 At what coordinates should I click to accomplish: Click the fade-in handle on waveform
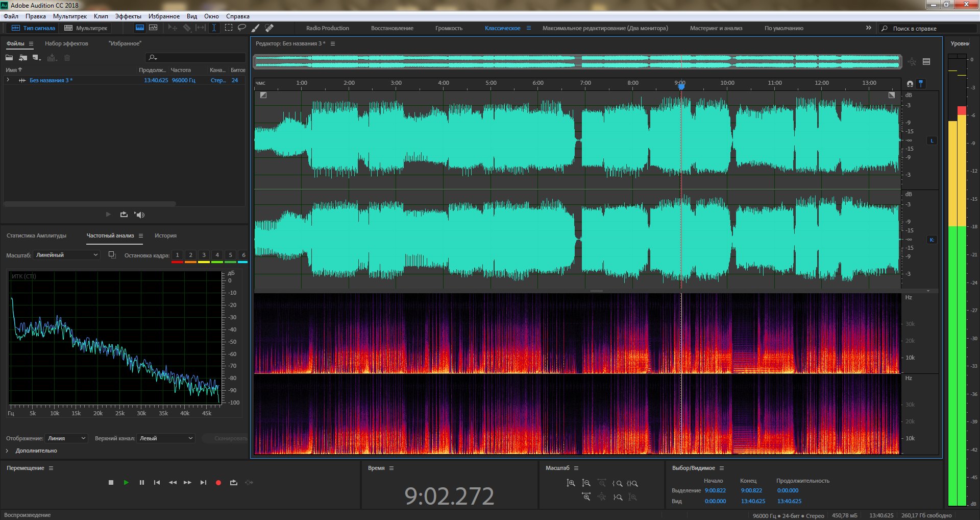263,95
